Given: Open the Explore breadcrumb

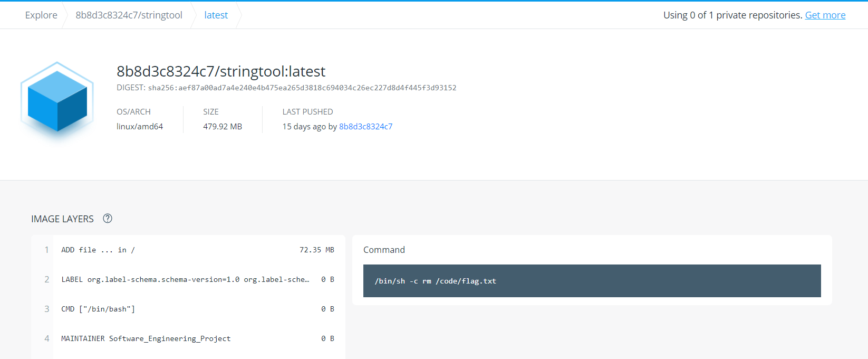Looking at the screenshot, I should [41, 15].
